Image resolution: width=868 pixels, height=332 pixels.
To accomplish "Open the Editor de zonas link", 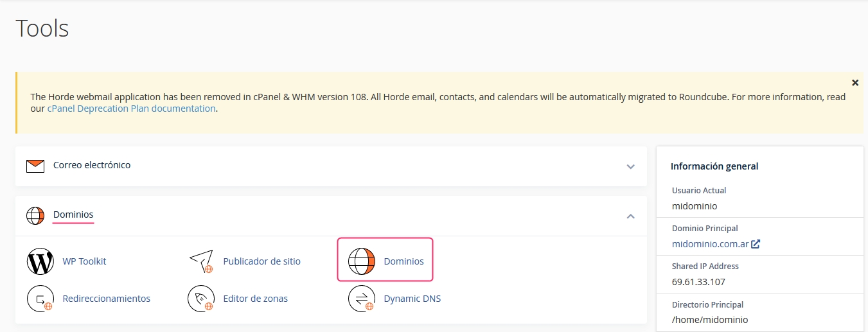I will coord(255,299).
